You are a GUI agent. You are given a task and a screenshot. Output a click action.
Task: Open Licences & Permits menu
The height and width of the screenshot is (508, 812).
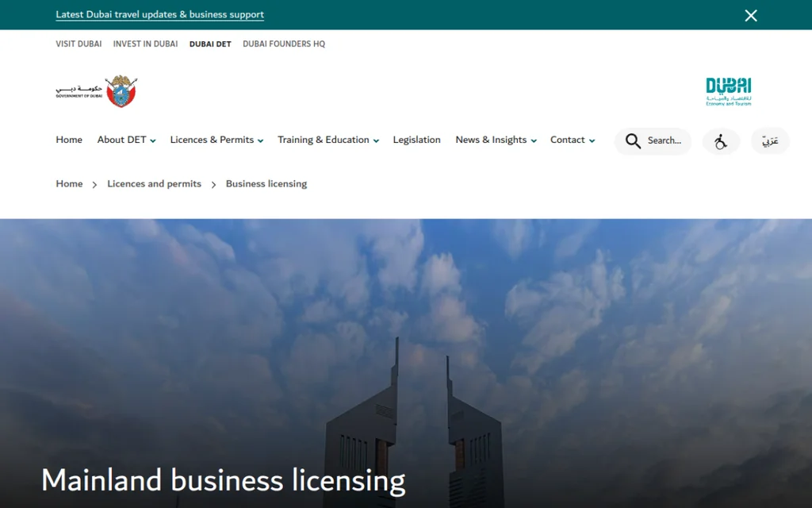click(212, 140)
